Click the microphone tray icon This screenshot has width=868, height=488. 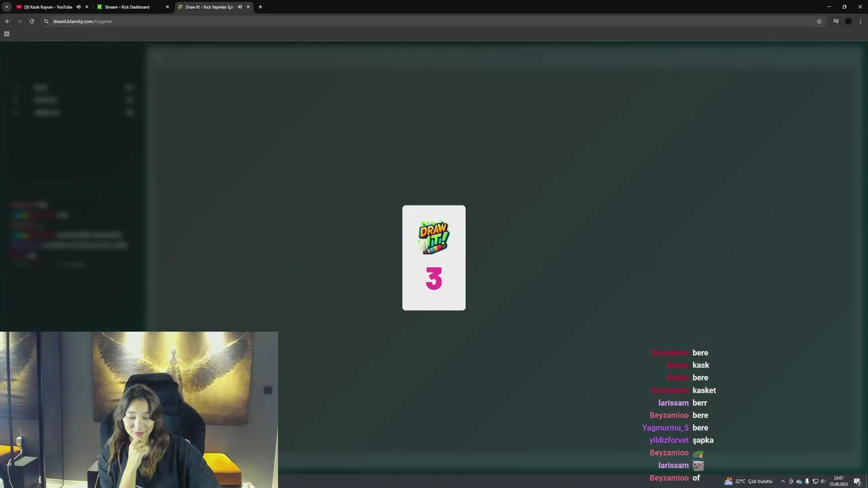pos(807,481)
